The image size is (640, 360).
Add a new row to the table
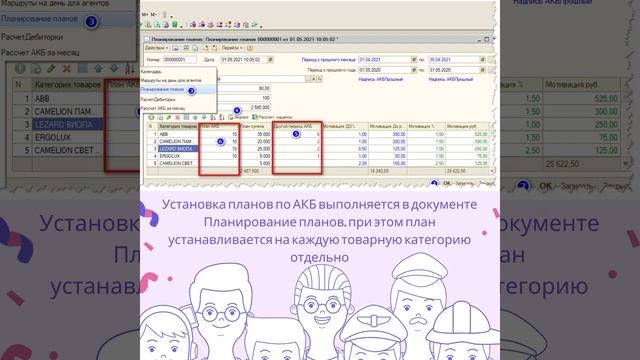(151, 118)
